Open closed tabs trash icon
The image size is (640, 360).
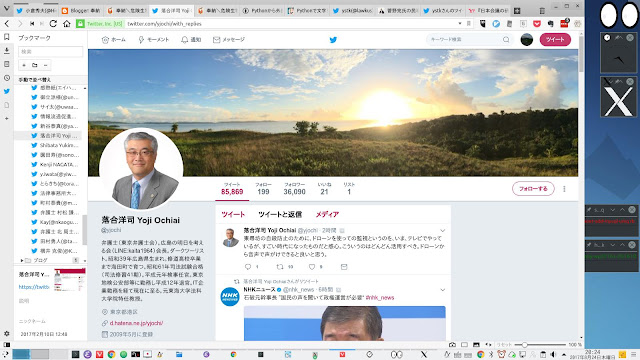pyautogui.click(x=542, y=11)
